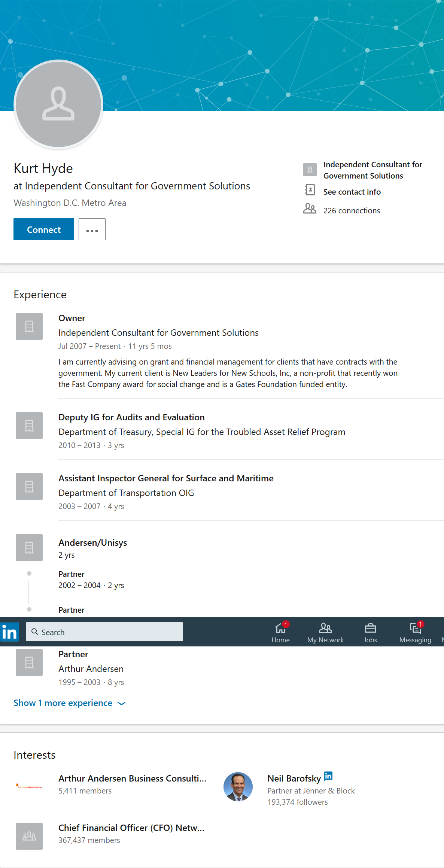Open Neil Barofsky's profile
444x868 pixels.
(294, 778)
